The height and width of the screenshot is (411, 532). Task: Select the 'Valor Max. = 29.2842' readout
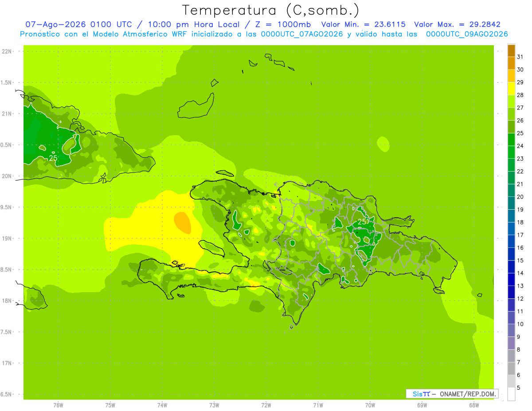click(458, 25)
